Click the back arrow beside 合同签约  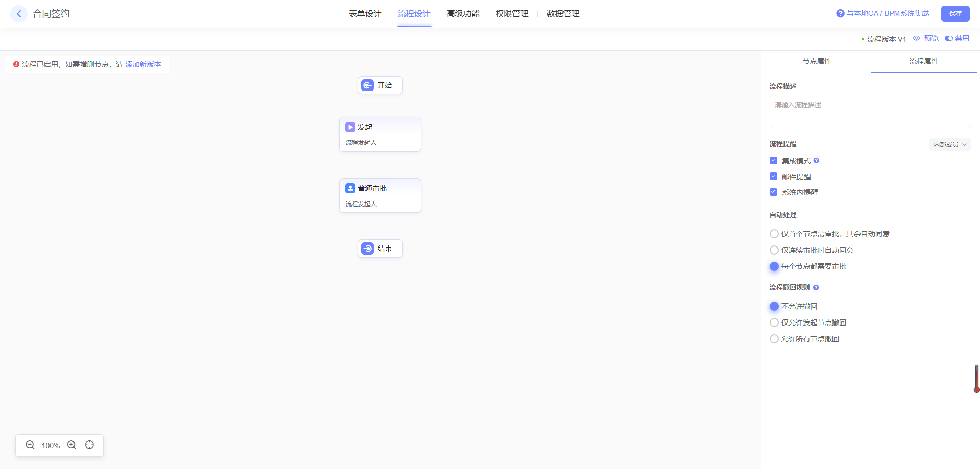coord(19,14)
